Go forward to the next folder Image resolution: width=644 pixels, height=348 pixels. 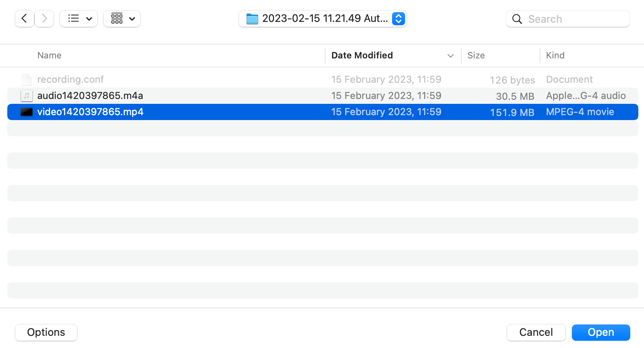click(x=44, y=19)
